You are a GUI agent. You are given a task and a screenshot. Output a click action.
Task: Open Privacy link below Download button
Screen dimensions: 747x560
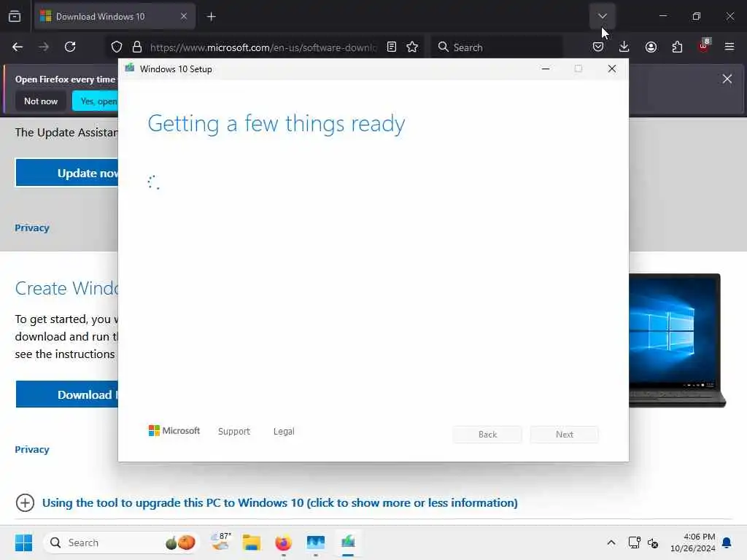pos(32,449)
